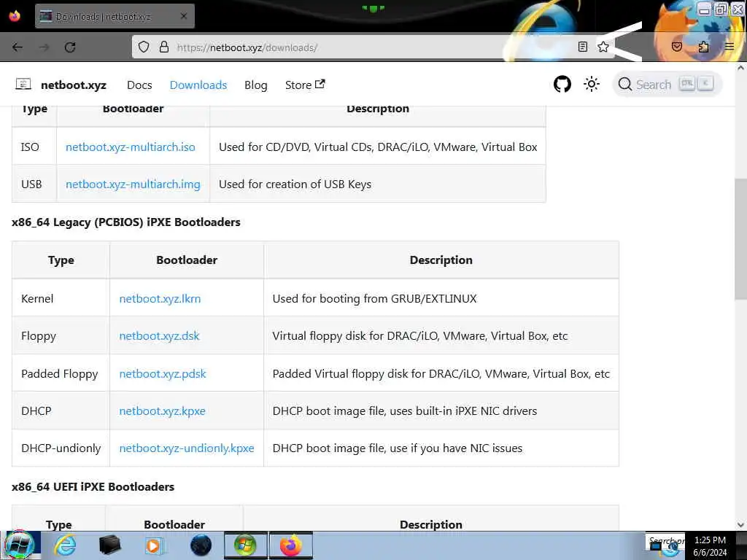Go back with the browser arrow
Image resolution: width=747 pixels, height=560 pixels.
click(x=18, y=47)
